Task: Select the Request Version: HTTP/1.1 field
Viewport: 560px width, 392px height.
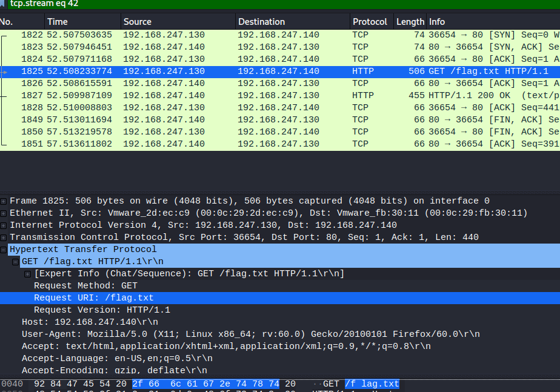Action: (102, 310)
